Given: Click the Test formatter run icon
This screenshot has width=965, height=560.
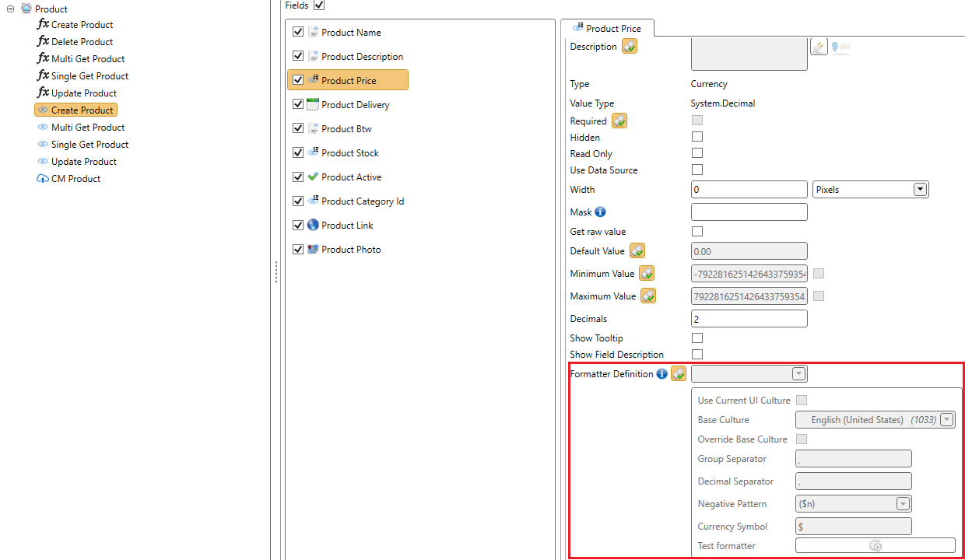Looking at the screenshot, I should coord(875,546).
